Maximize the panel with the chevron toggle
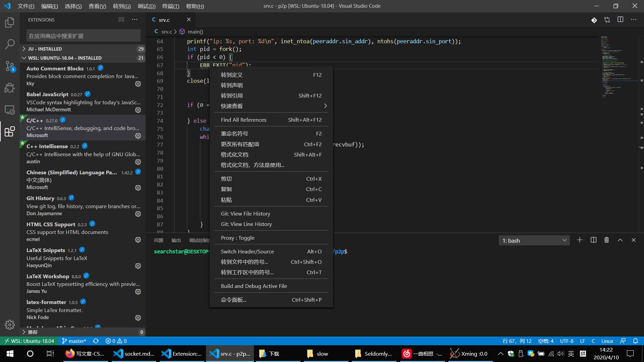Viewport: 644px width, 362px height. click(x=620, y=240)
